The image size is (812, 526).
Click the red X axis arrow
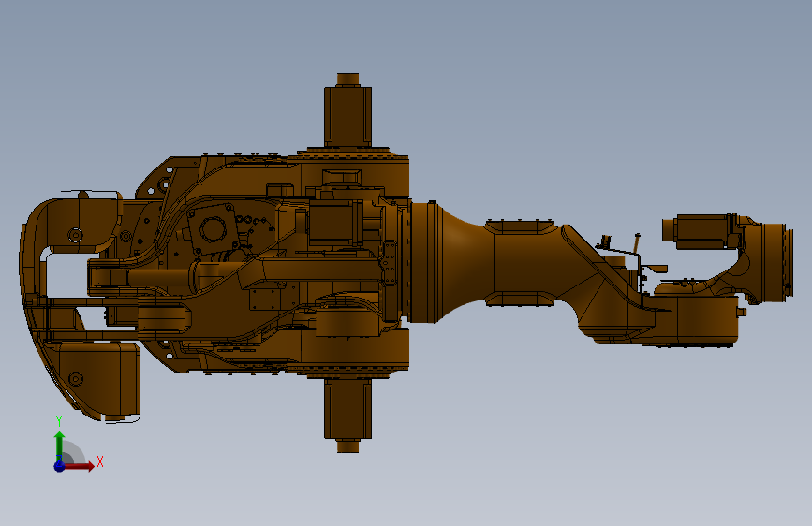click(79, 466)
